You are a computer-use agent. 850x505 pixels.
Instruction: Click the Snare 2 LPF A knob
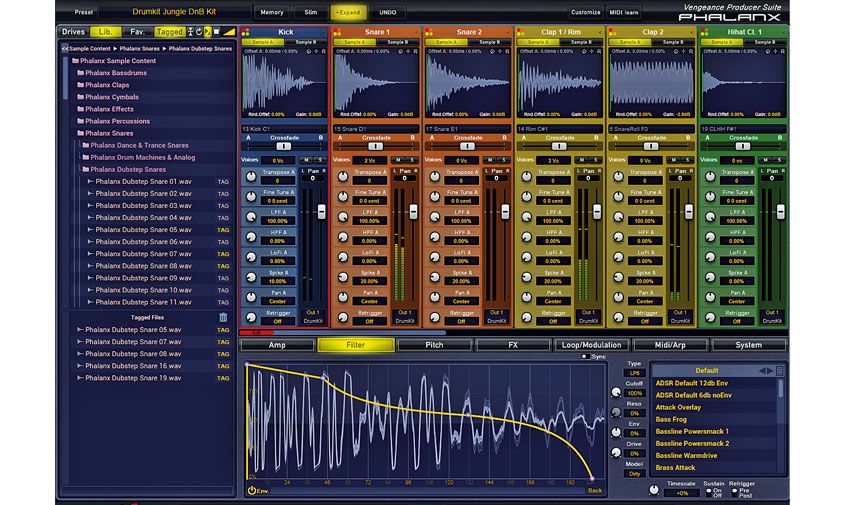tap(435, 217)
